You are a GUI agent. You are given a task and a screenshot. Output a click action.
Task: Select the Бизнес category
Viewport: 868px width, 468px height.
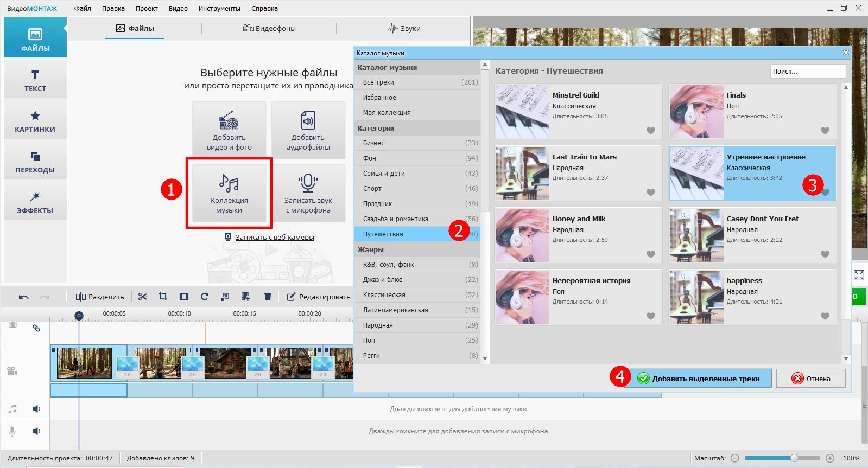tap(373, 143)
